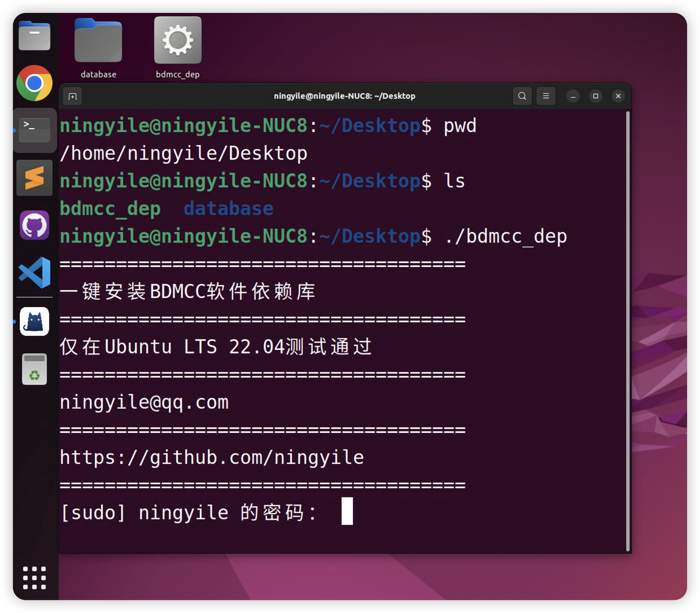Launch GitHub Desktop from the dock

coord(34,225)
